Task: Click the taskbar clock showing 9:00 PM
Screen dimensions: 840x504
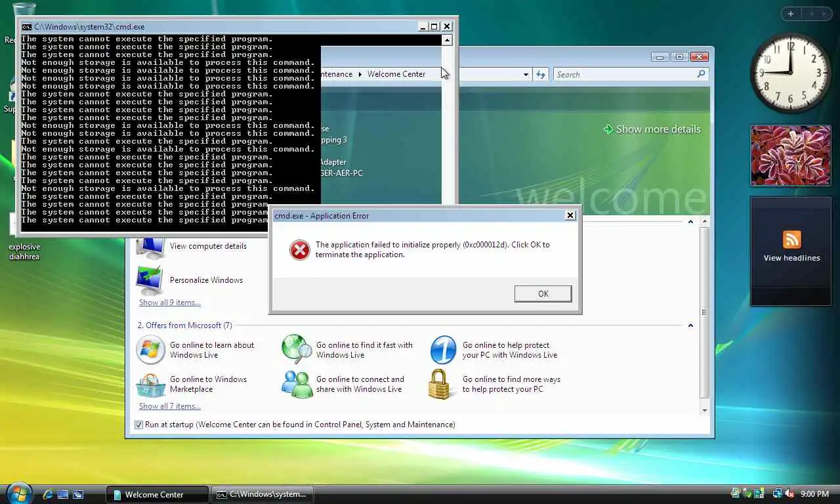Action: (x=814, y=494)
